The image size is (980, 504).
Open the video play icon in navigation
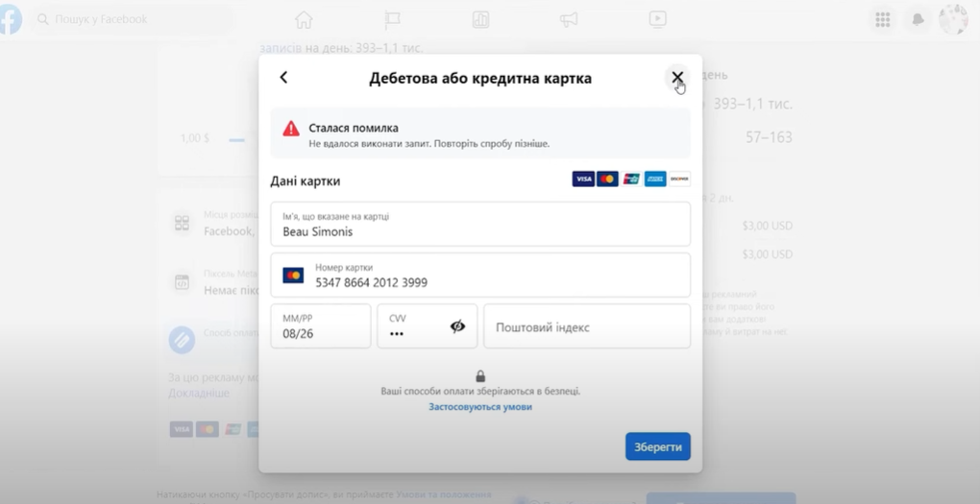(657, 19)
